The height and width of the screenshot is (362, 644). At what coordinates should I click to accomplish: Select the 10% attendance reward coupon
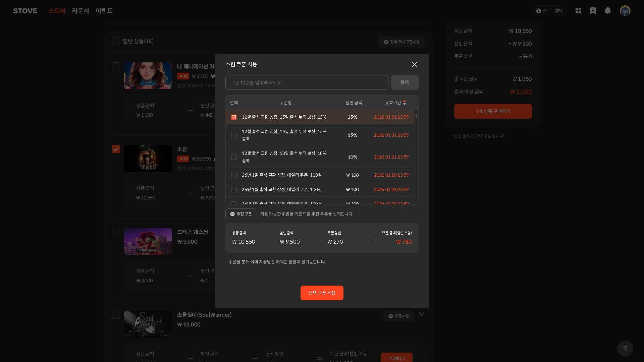pyautogui.click(x=234, y=157)
